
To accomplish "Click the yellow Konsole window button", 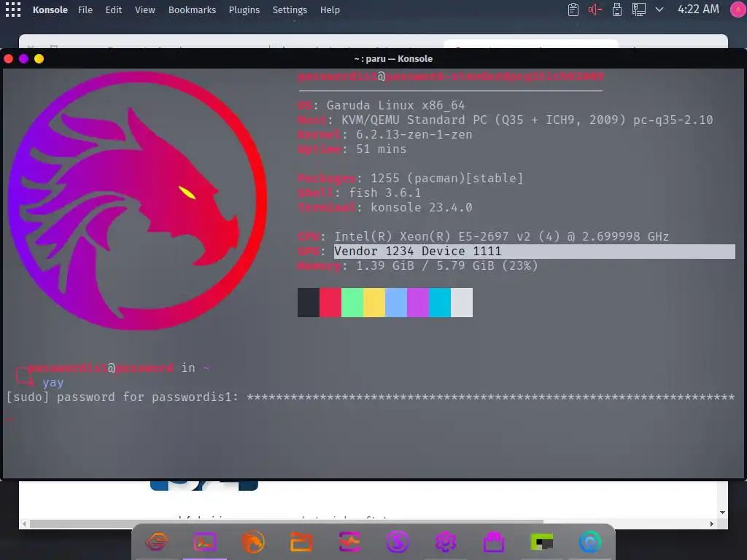I will pos(39,58).
